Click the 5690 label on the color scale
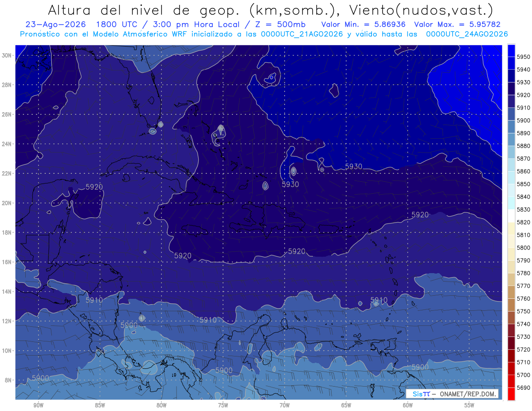The height and width of the screenshot is (411, 532). pos(523,388)
